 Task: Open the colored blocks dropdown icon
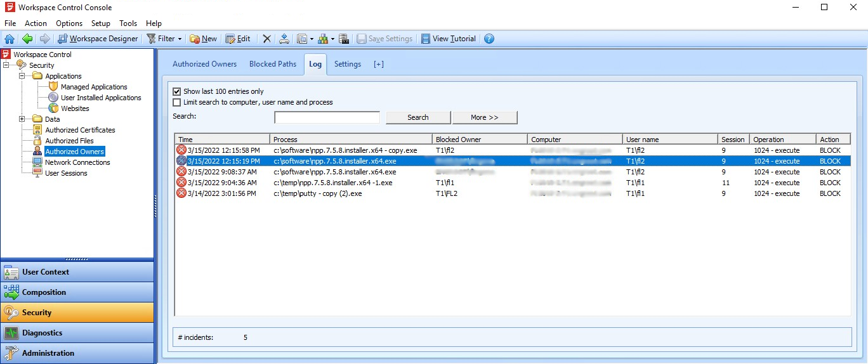coord(326,39)
